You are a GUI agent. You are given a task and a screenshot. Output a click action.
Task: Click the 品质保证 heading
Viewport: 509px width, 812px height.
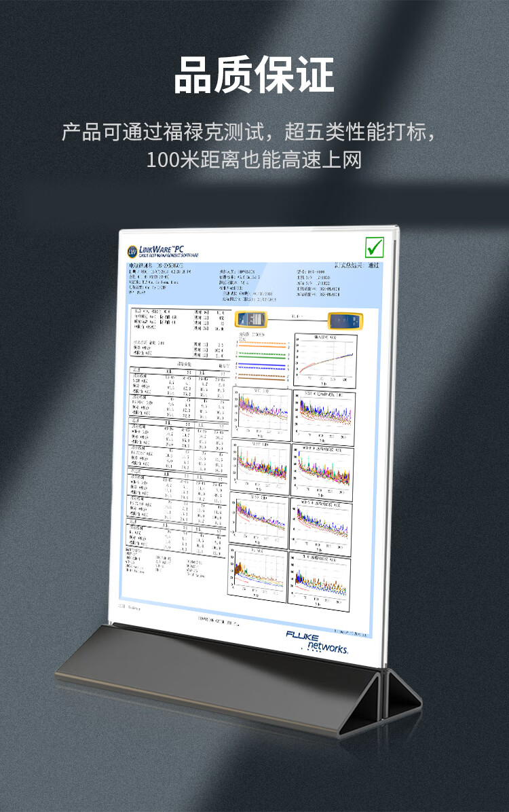pyautogui.click(x=254, y=75)
